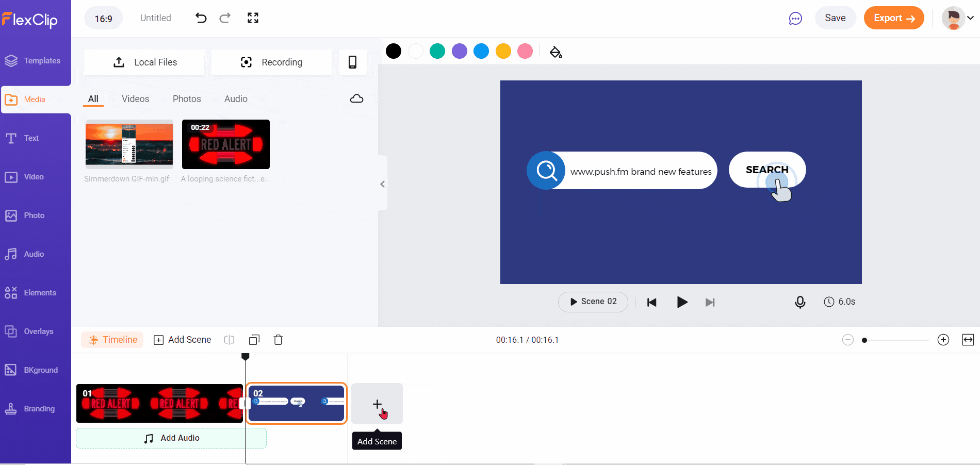The height and width of the screenshot is (465, 980).
Task: Click the timeline playhead marker
Action: coord(246,356)
